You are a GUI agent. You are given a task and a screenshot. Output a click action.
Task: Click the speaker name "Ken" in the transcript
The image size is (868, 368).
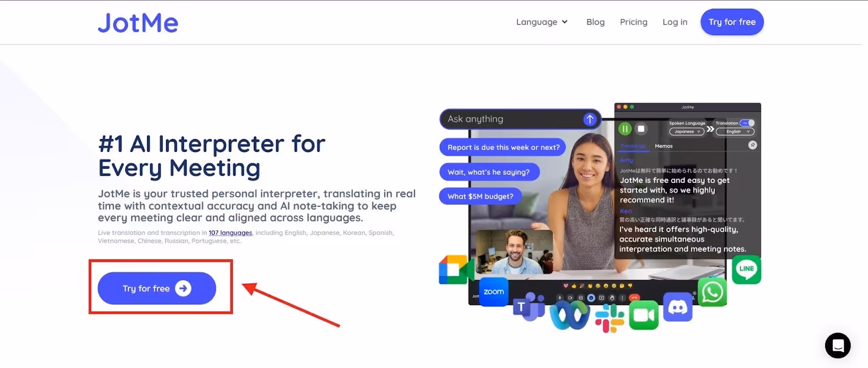click(x=626, y=211)
